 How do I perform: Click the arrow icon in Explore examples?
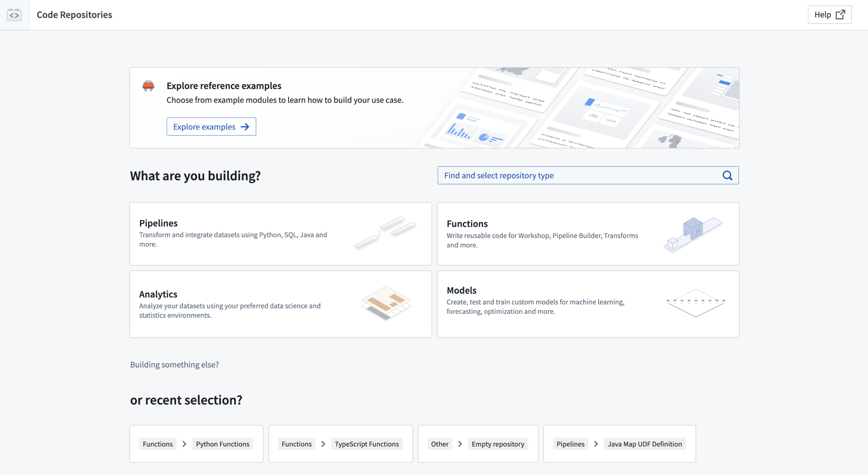click(245, 127)
